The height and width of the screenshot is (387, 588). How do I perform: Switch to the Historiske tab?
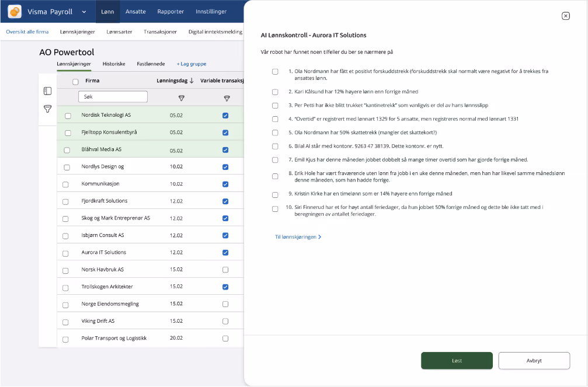point(114,64)
